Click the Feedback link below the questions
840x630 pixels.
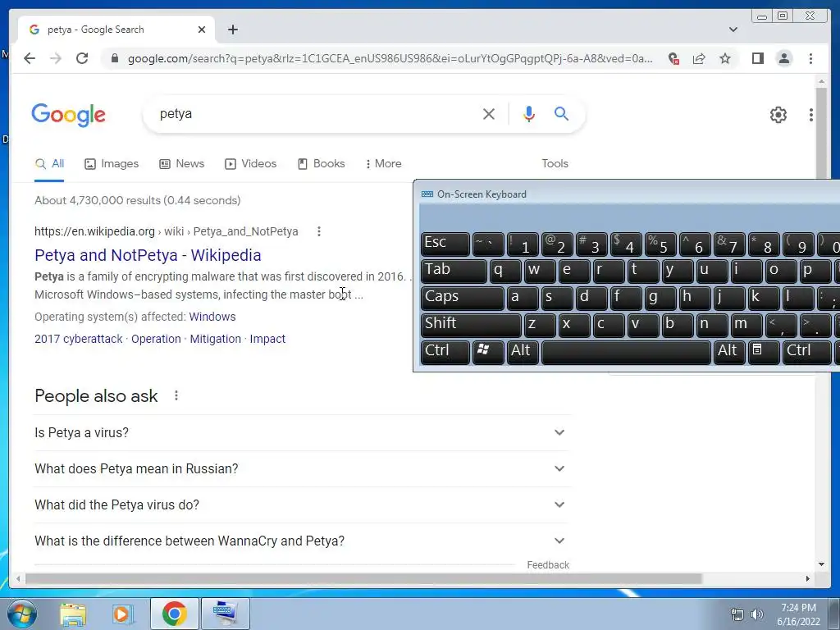point(548,564)
